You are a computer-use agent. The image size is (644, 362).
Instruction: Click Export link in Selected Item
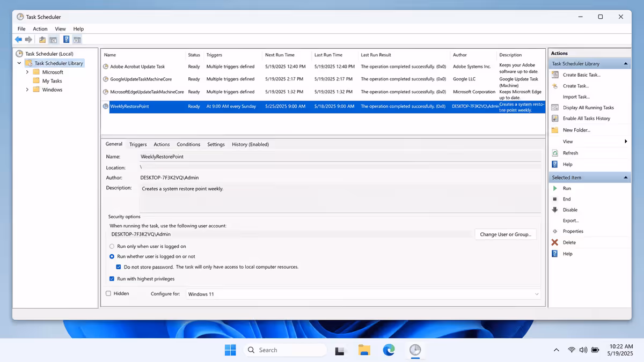point(570,220)
